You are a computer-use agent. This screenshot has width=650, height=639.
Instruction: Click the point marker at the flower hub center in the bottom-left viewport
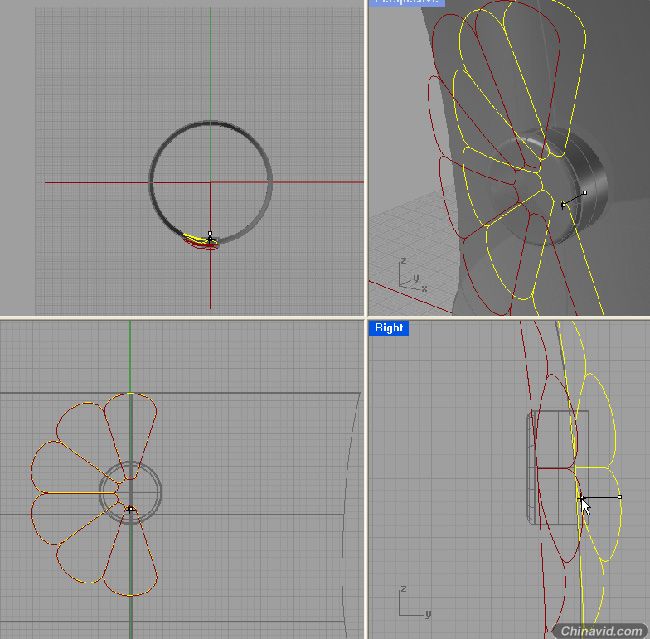coord(131,509)
